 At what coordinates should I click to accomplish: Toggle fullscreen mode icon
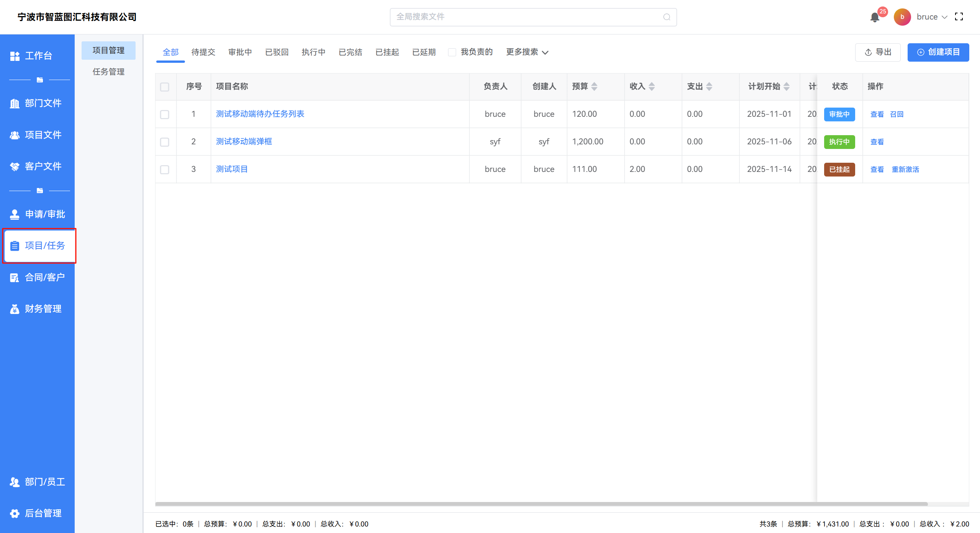tap(959, 17)
